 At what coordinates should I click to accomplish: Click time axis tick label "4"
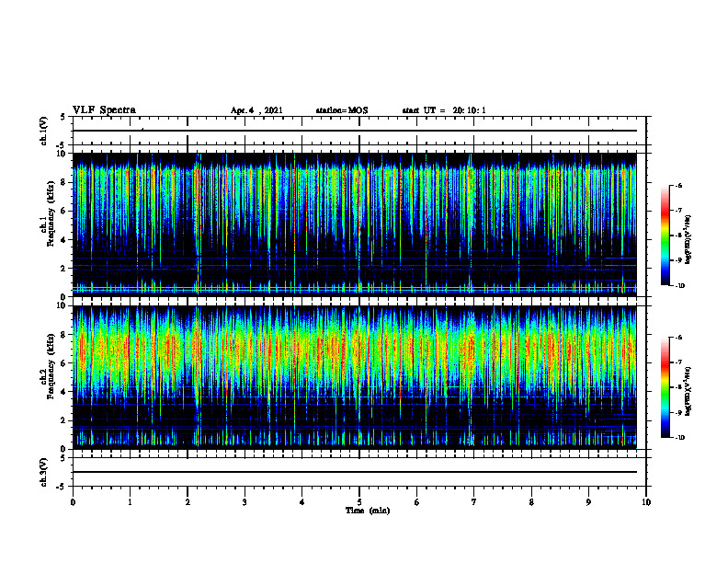[x=302, y=502]
